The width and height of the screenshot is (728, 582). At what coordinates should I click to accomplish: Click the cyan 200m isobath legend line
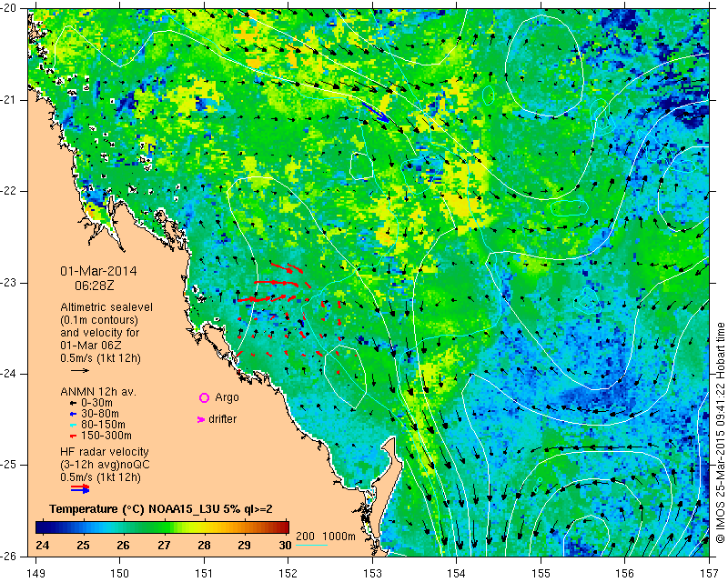click(311, 545)
